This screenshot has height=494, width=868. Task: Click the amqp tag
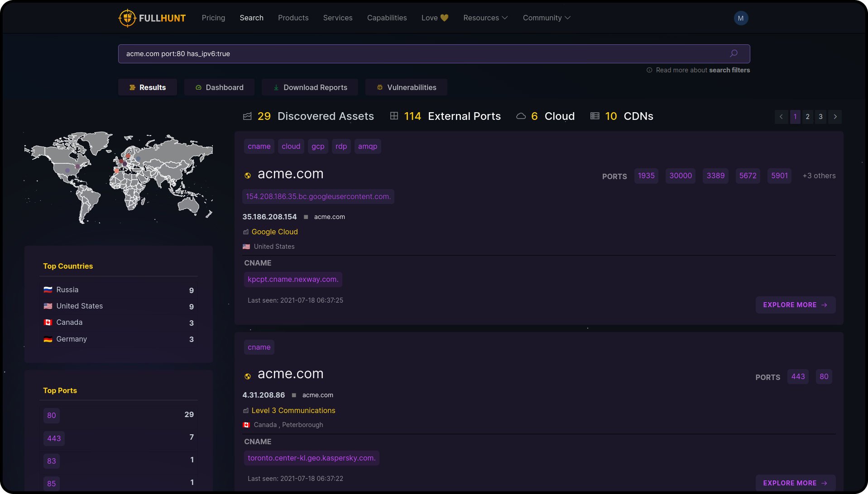point(368,147)
